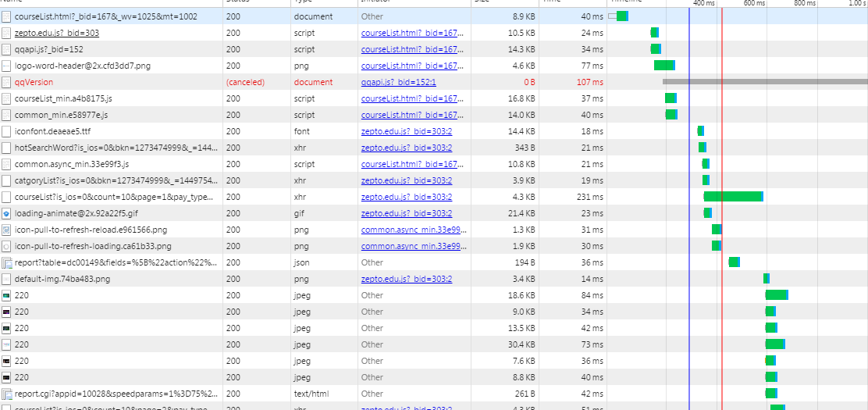Click the file icon beside common.async_min.33e99f3.js
The width and height of the screenshot is (868, 410).
tap(6, 165)
